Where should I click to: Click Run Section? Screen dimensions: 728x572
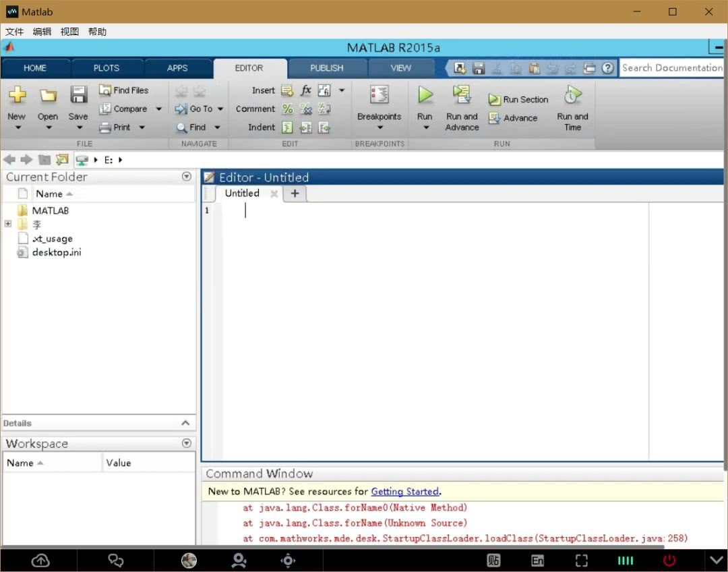518,99
